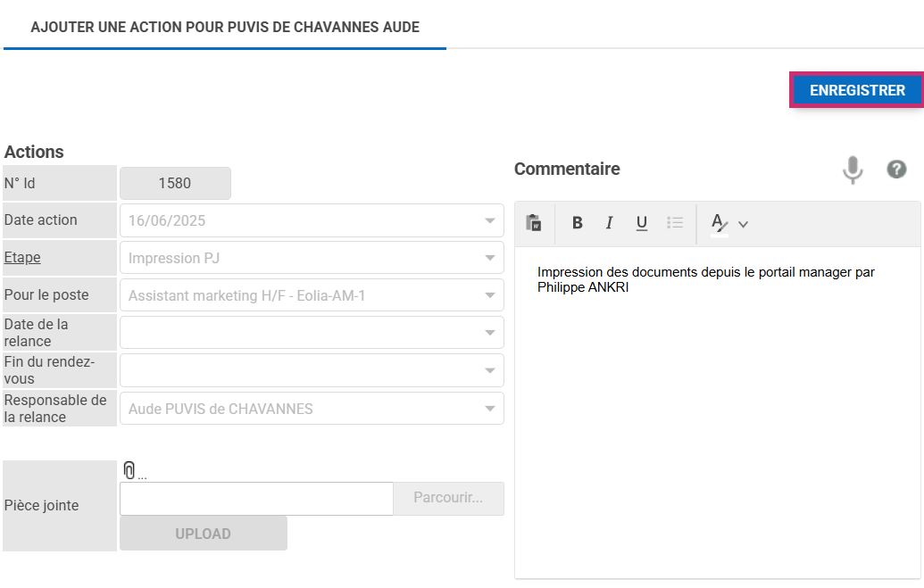Toggle underline formatting in comment editor
Viewport: 924px width, 588px height.
641,223
